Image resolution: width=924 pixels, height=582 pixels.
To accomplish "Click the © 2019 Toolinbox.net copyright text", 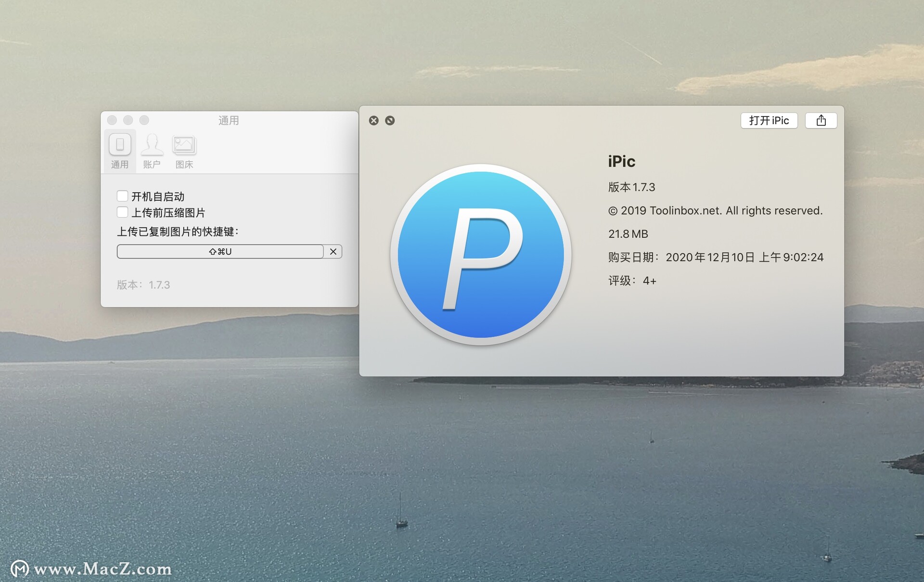I will (716, 210).
